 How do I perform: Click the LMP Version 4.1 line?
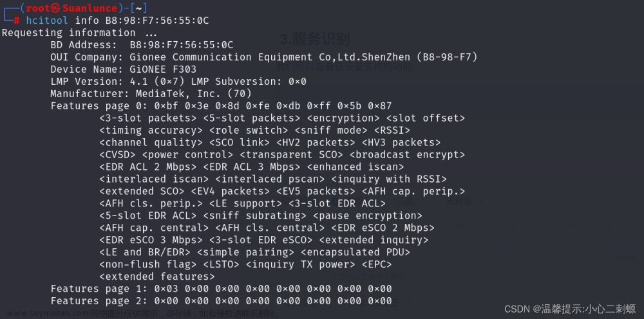[178, 81]
